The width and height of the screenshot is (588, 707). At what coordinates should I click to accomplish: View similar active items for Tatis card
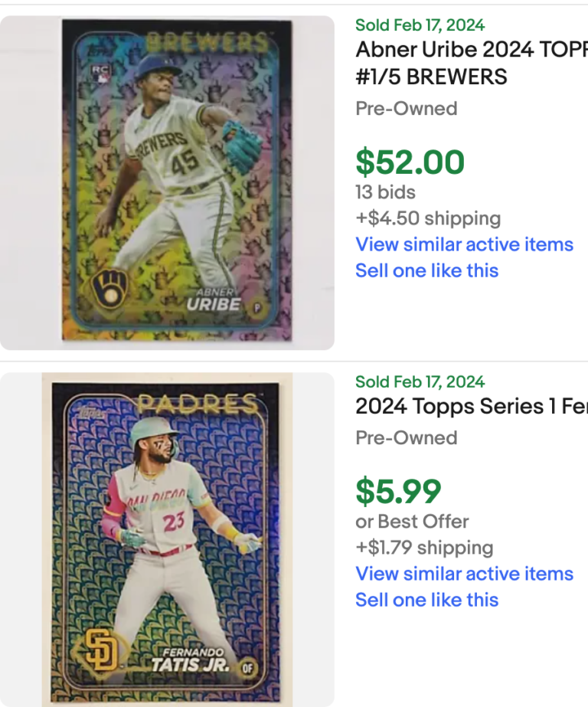(x=464, y=574)
